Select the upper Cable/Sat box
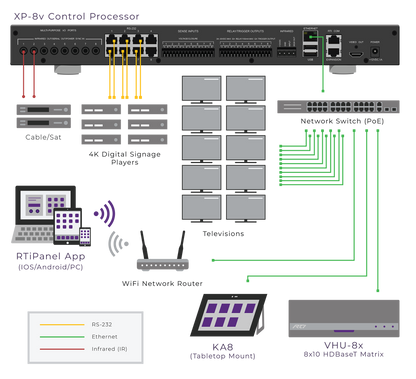416x379 pixels. (44, 110)
